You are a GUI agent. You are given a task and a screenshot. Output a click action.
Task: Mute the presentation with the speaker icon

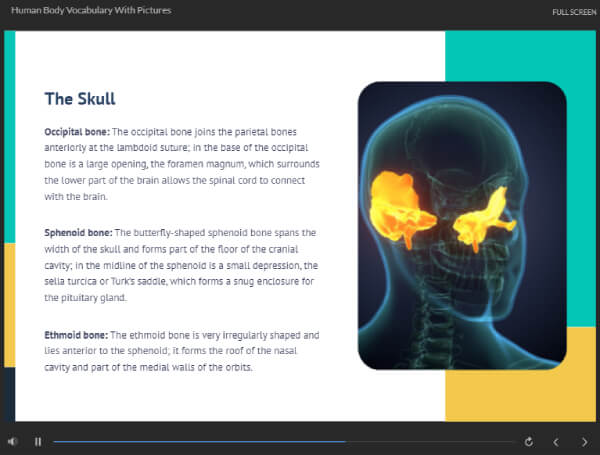coord(12,442)
